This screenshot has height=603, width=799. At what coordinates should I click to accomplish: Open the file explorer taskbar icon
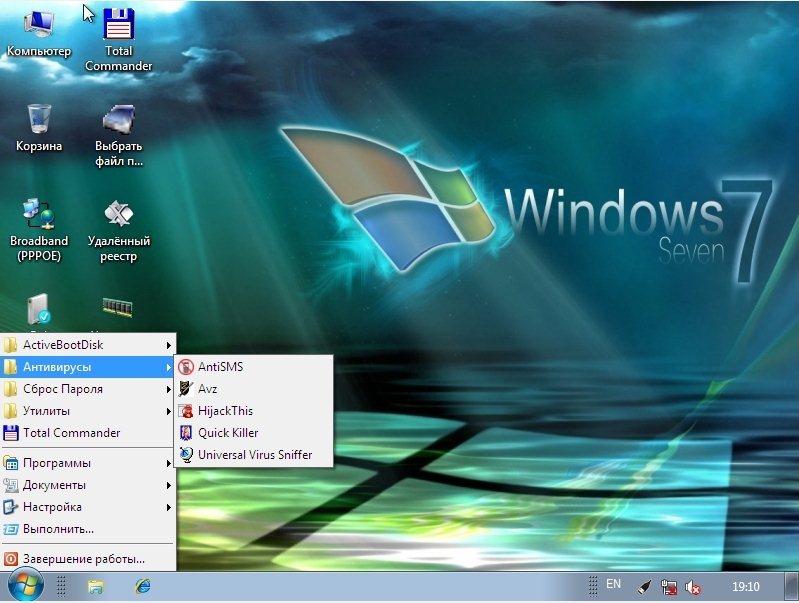96,586
